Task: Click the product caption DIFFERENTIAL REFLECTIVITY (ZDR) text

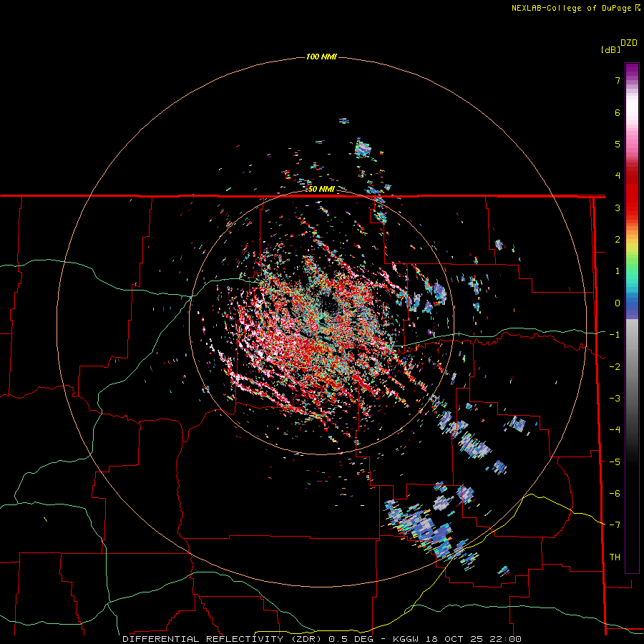Action: click(224, 639)
